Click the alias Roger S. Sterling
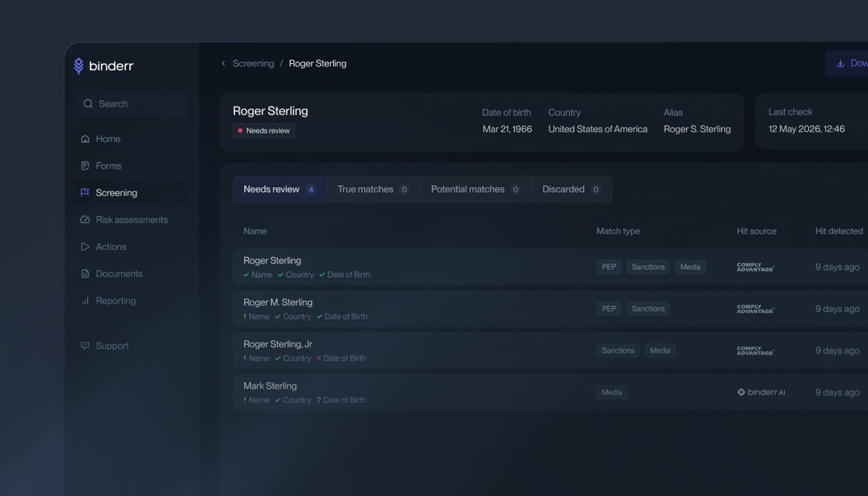 point(697,129)
